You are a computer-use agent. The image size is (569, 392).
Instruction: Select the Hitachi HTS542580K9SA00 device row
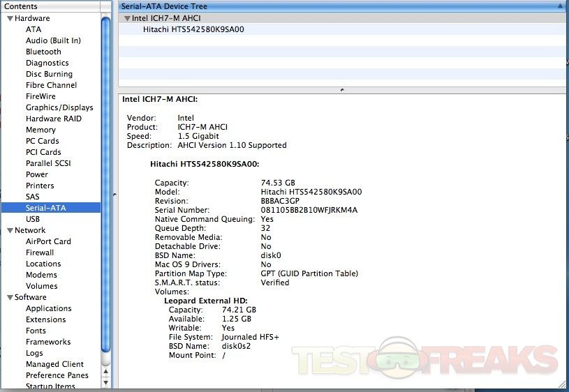click(193, 29)
